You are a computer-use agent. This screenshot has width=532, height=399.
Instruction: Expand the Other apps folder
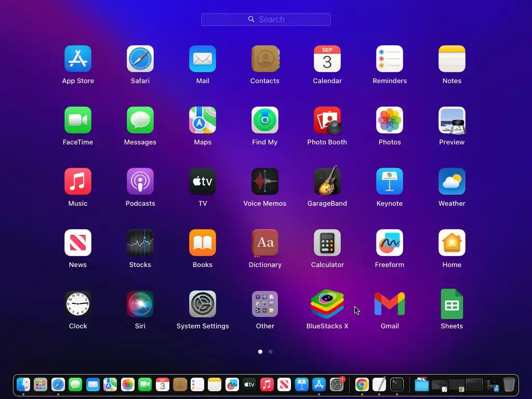[x=265, y=304]
